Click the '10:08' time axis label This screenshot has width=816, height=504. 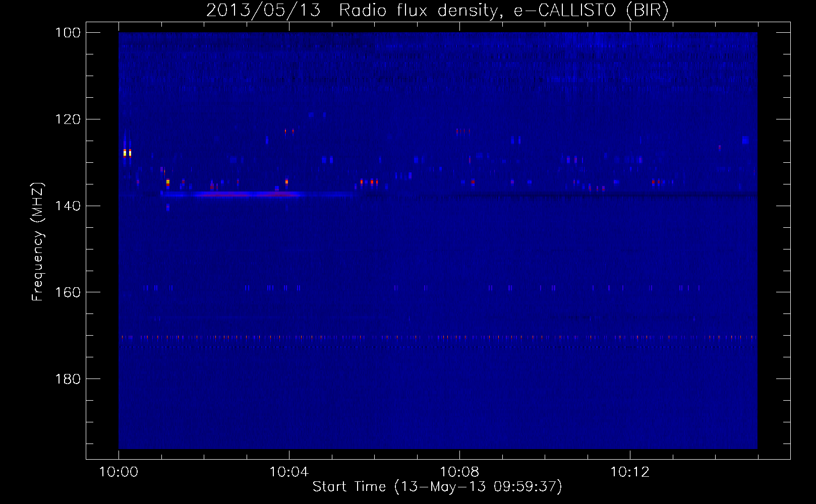tap(459, 472)
